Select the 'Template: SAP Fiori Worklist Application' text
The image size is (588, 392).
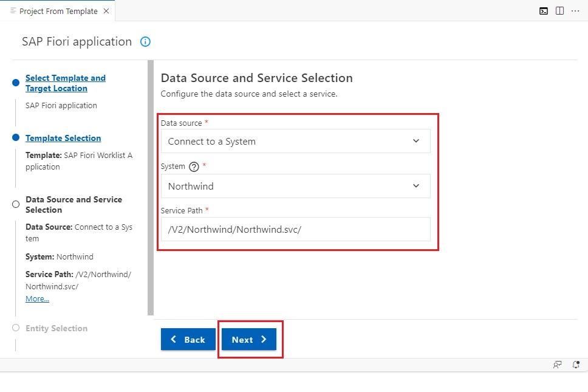[79, 161]
